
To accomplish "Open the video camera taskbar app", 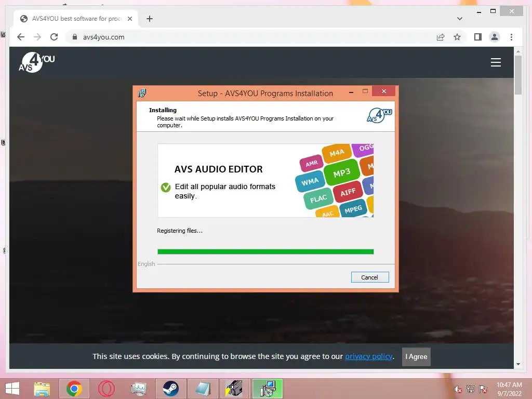I will pyautogui.click(x=235, y=389).
